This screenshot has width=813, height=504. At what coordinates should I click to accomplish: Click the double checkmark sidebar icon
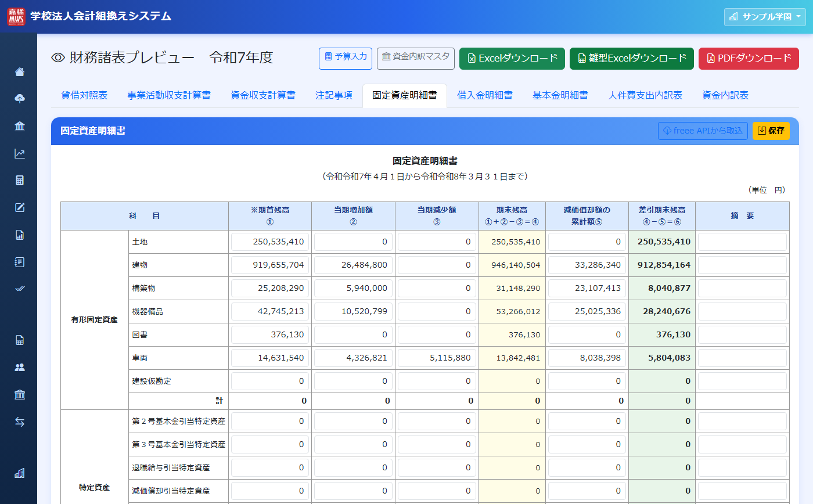click(20, 289)
